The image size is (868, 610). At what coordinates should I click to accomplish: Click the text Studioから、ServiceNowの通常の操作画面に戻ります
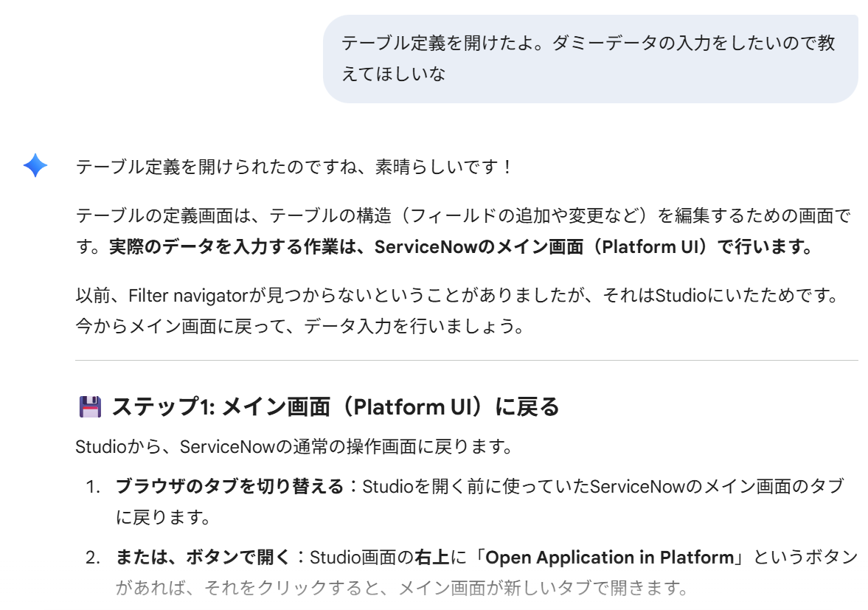pos(294,446)
